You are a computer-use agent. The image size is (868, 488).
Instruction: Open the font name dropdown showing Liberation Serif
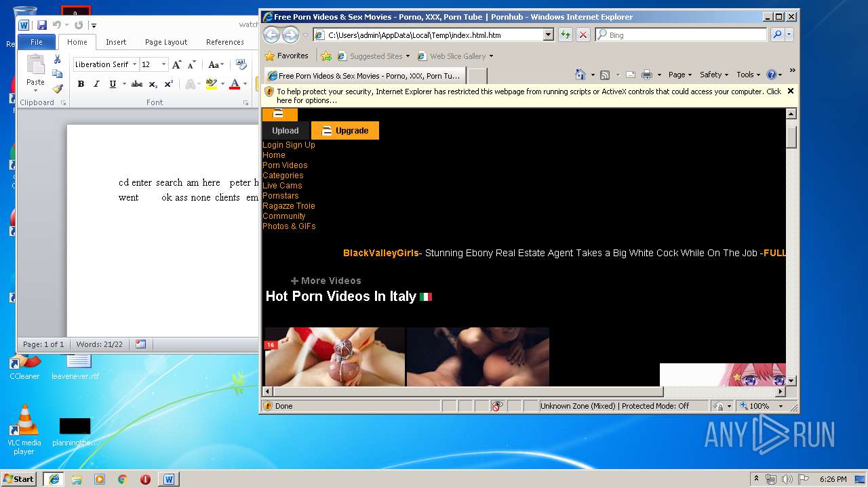pyautogui.click(x=134, y=64)
